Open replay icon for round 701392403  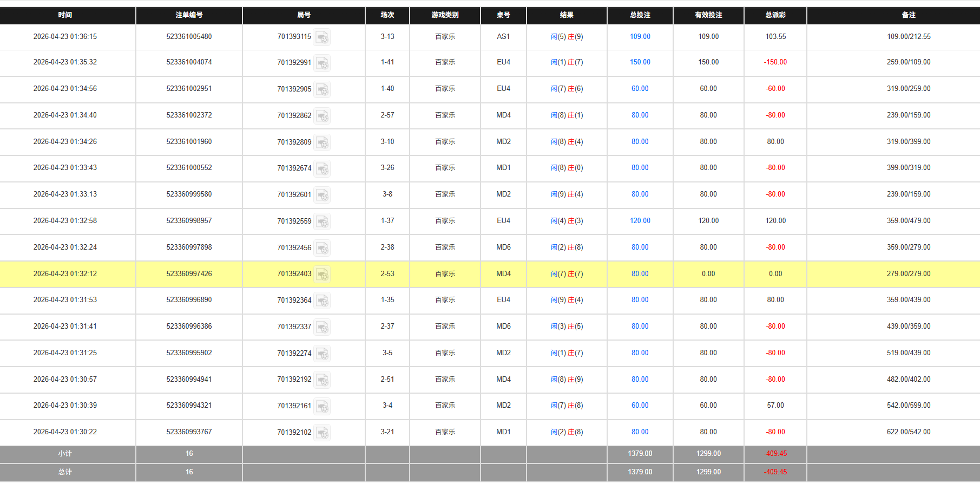[x=322, y=275]
